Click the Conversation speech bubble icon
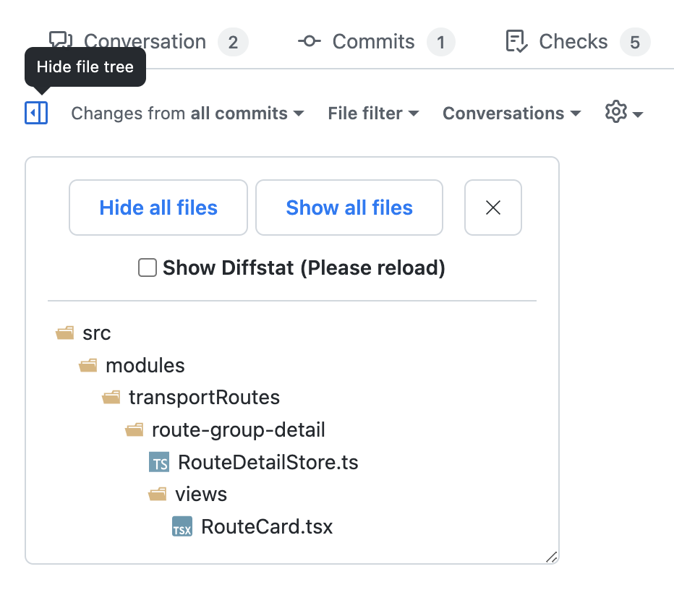The image size is (674, 616). [61, 40]
